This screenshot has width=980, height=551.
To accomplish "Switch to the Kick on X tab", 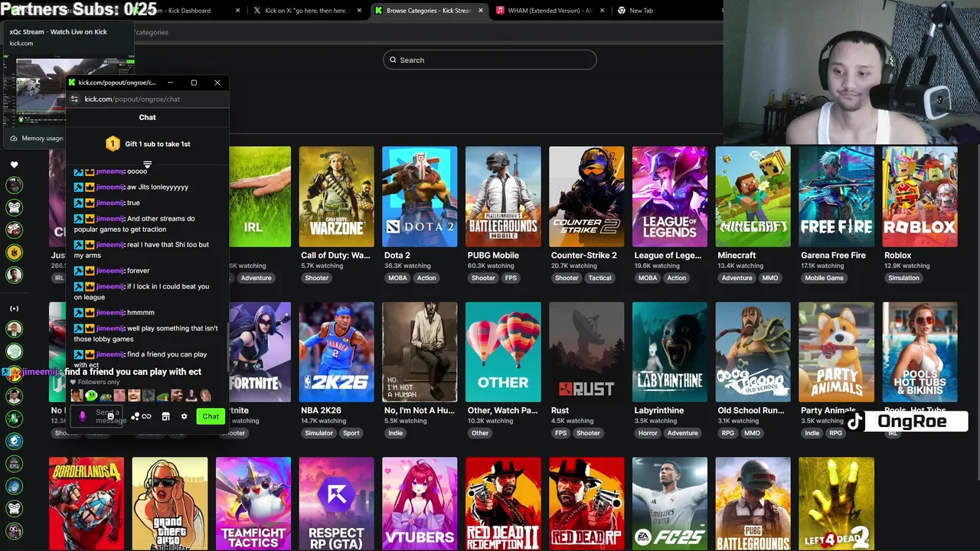I will 309,11.
